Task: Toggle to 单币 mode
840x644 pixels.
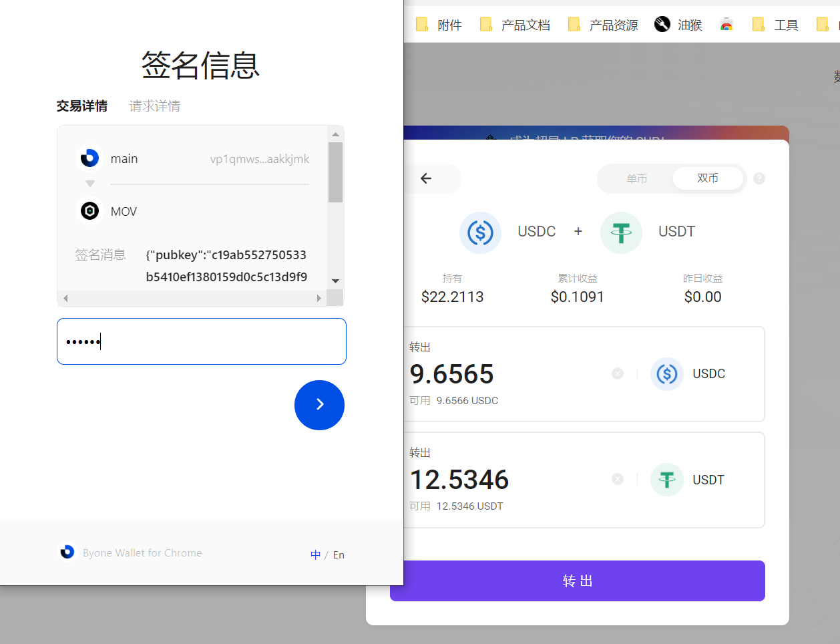Action: (x=636, y=178)
